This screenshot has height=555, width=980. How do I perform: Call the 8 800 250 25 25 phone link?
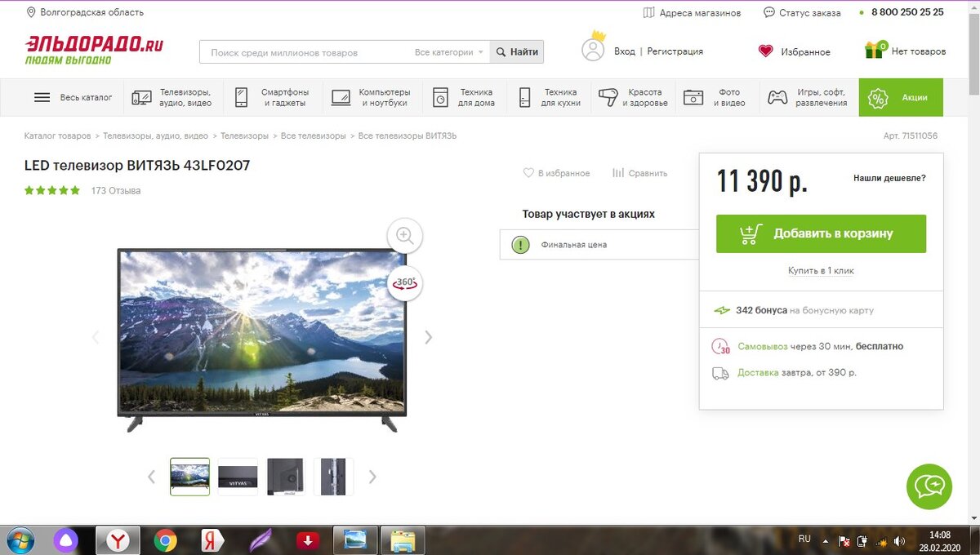907,12
